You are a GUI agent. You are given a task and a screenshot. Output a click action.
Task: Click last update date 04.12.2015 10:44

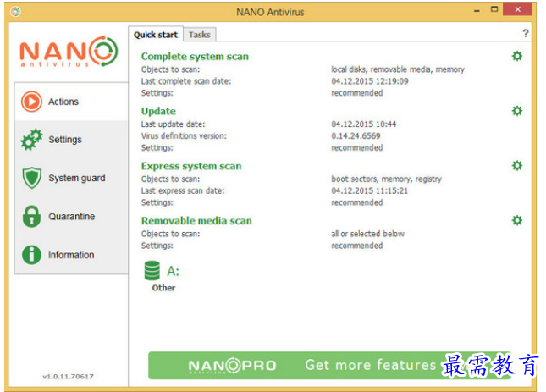point(363,124)
